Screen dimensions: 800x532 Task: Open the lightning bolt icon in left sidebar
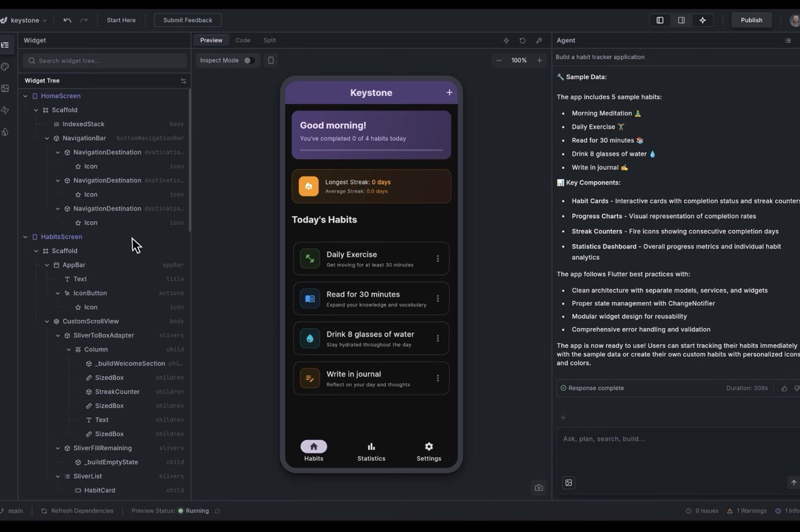[x=5, y=110]
